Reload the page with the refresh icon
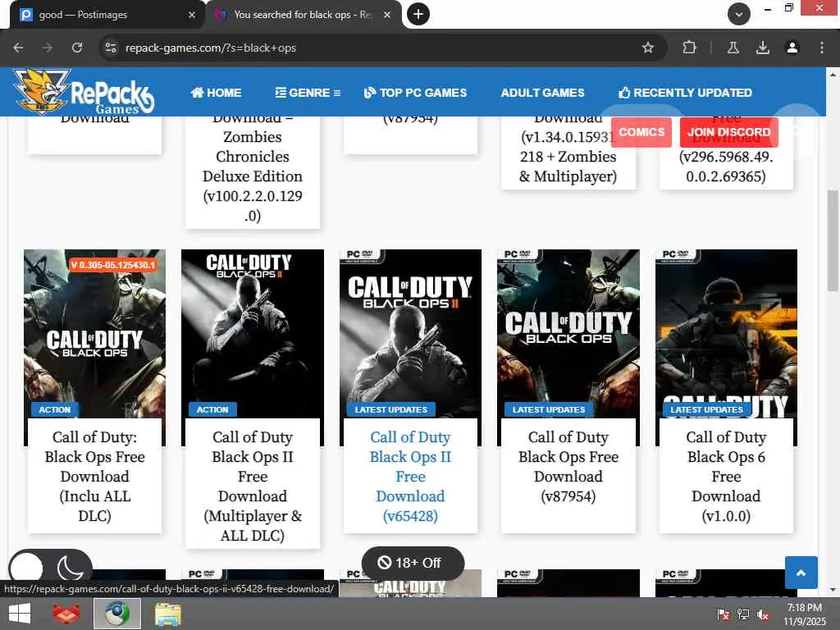The width and height of the screenshot is (840, 630). 77,48
